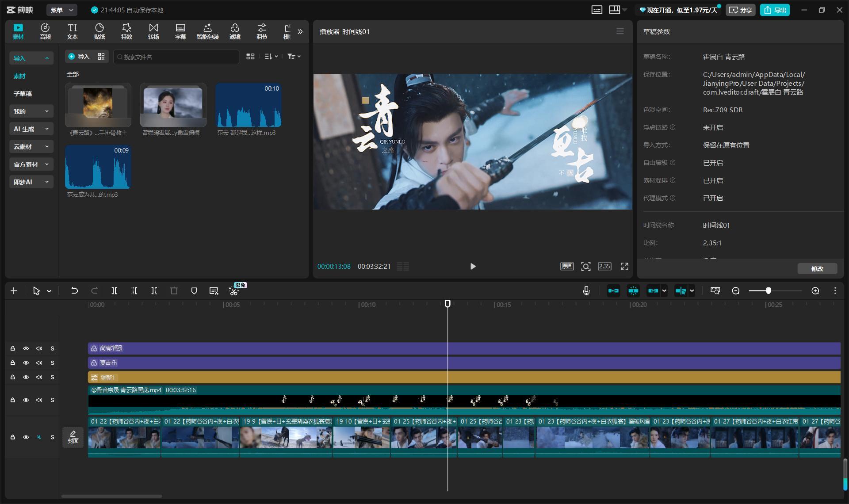Toggle main track magnet snapping
The height and width of the screenshot is (504, 849).
tap(613, 290)
